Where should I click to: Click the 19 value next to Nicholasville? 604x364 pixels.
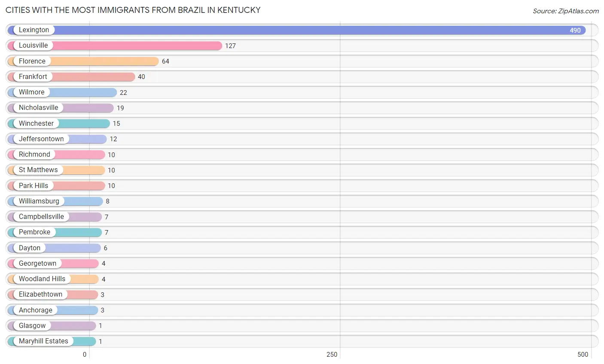point(120,108)
